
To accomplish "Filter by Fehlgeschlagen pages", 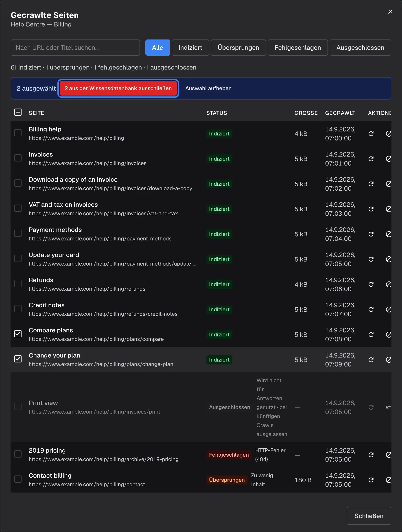I will tap(298, 48).
